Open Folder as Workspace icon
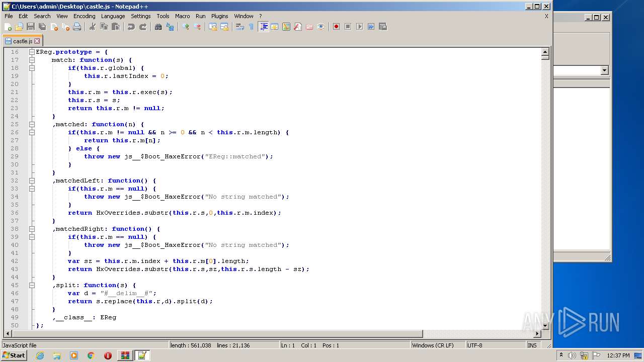The height and width of the screenshot is (362, 644). pyautogui.click(x=309, y=27)
